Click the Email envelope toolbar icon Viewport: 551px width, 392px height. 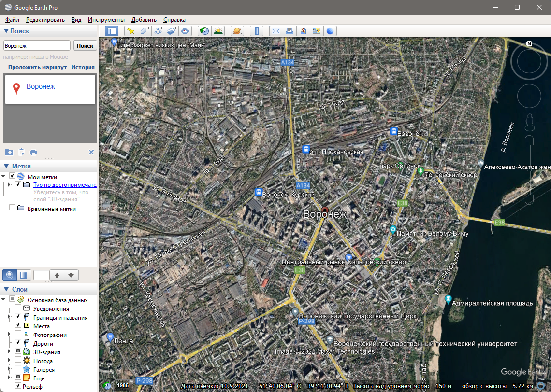tap(275, 31)
